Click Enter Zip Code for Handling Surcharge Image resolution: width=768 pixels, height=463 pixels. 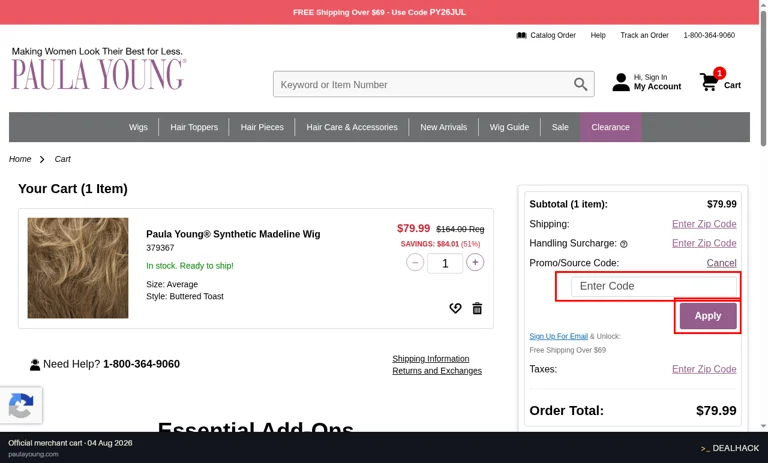(704, 244)
